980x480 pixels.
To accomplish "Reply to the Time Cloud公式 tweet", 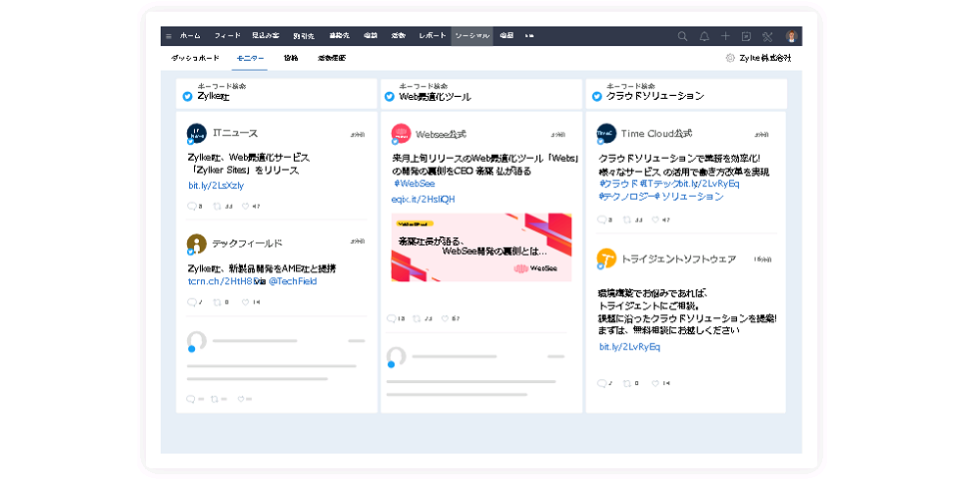I will pos(602,219).
